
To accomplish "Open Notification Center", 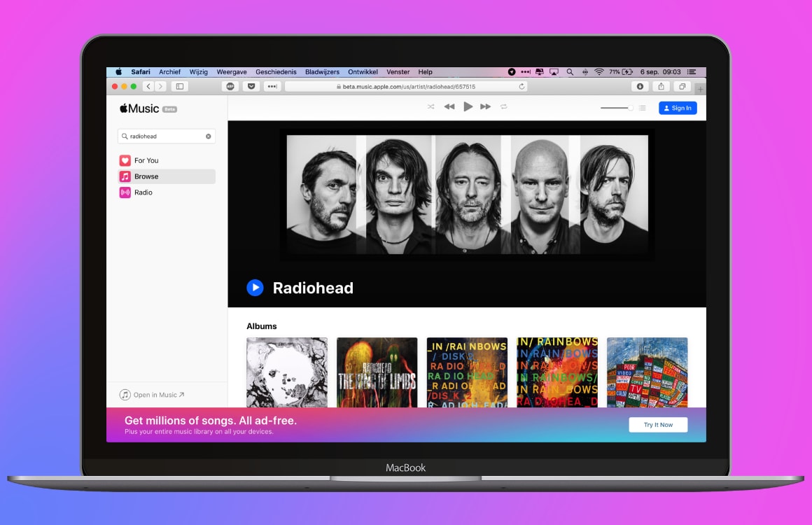I will (692, 72).
